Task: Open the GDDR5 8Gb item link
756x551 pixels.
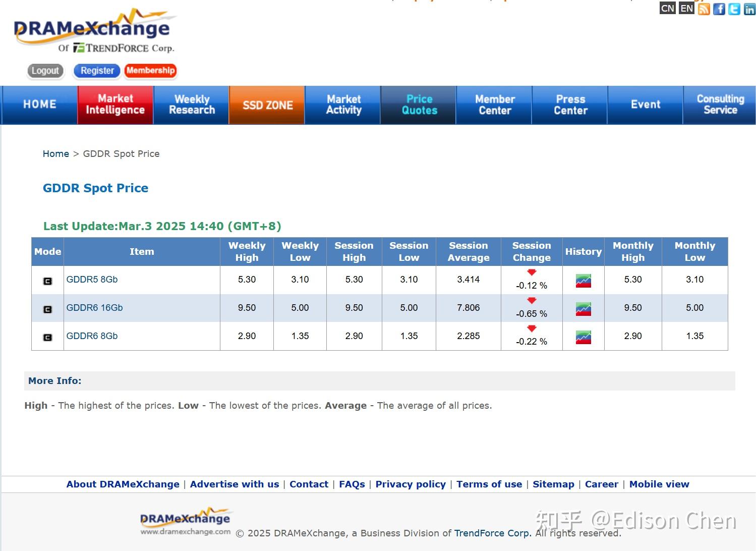Action: click(x=92, y=280)
